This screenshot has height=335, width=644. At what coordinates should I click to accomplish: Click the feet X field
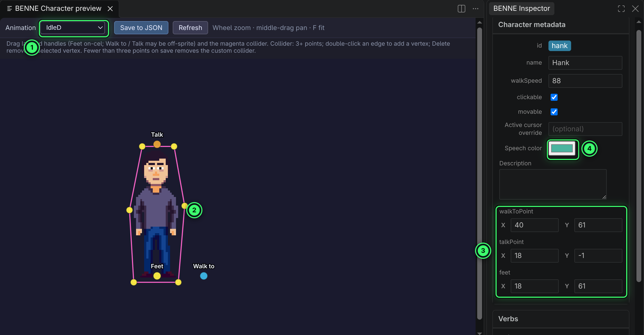[x=534, y=286]
